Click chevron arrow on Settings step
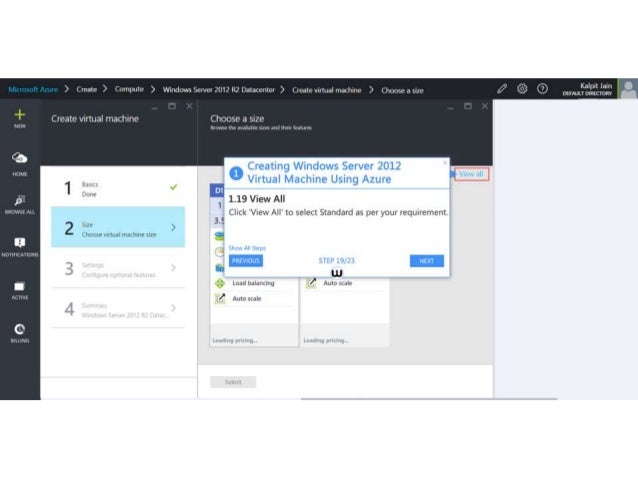The image size is (638, 479). coord(173,267)
